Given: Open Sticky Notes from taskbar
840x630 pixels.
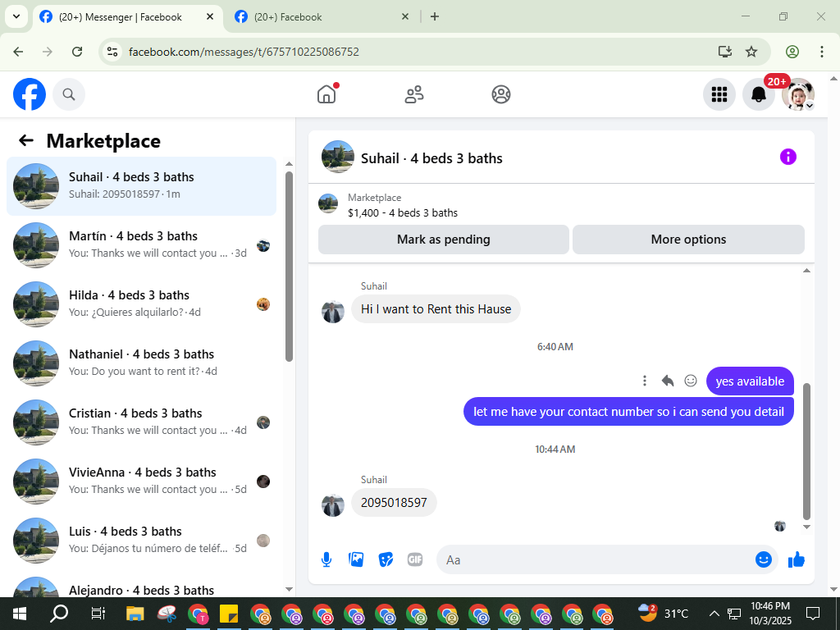Looking at the screenshot, I should (x=229, y=614).
